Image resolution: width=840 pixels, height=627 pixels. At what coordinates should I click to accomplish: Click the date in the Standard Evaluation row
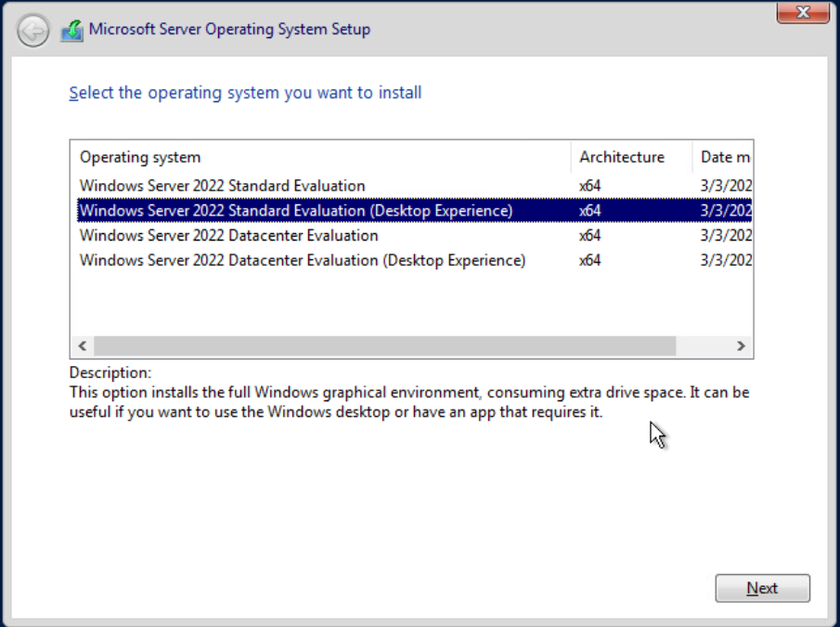pyautogui.click(x=726, y=186)
